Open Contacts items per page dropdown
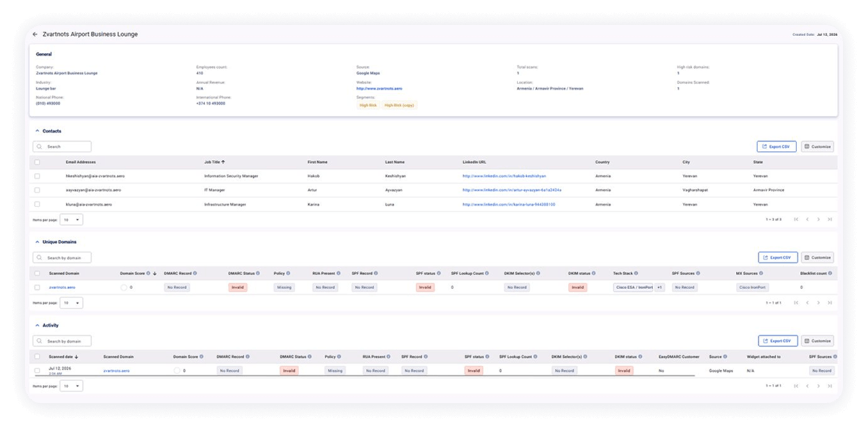The width and height of the screenshot is (868, 431). click(71, 220)
